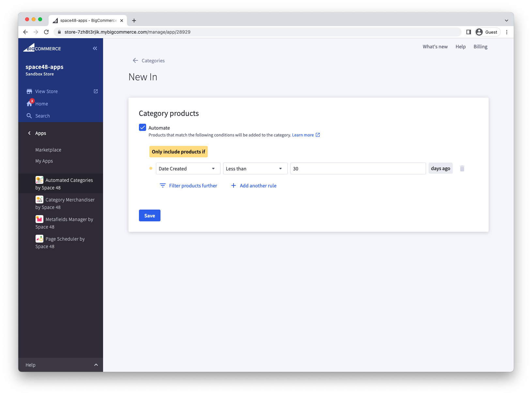Click the Metafields Manager app icon
The height and width of the screenshot is (396, 532).
pos(39,219)
